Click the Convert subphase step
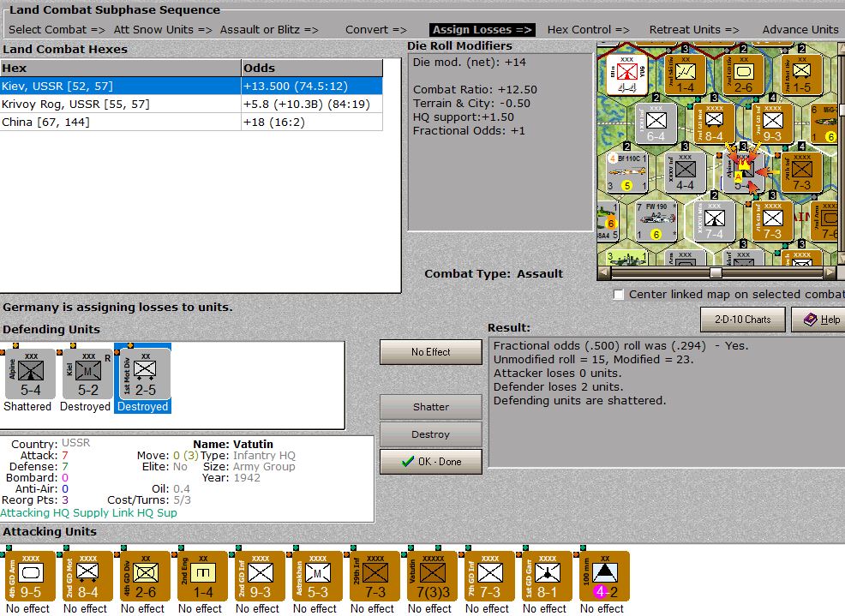This screenshot has height=616, width=845. pos(375,30)
